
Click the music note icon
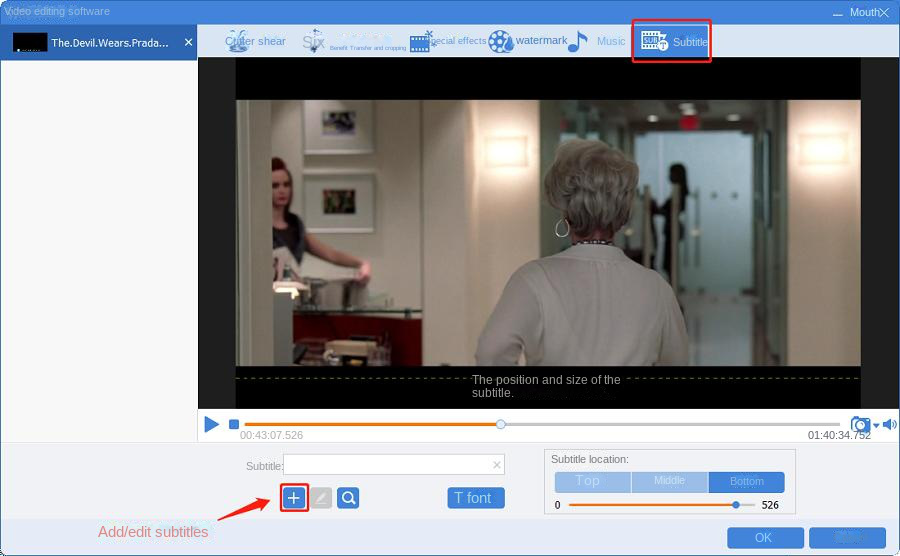577,41
